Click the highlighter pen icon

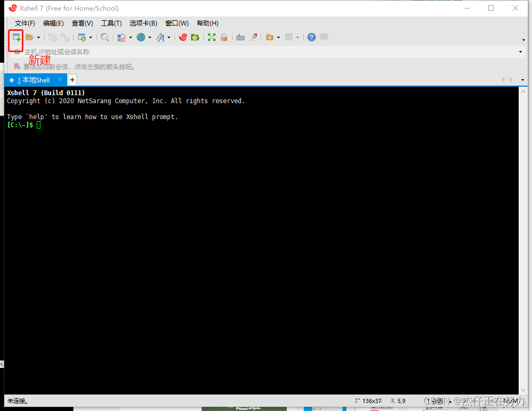tap(253, 37)
